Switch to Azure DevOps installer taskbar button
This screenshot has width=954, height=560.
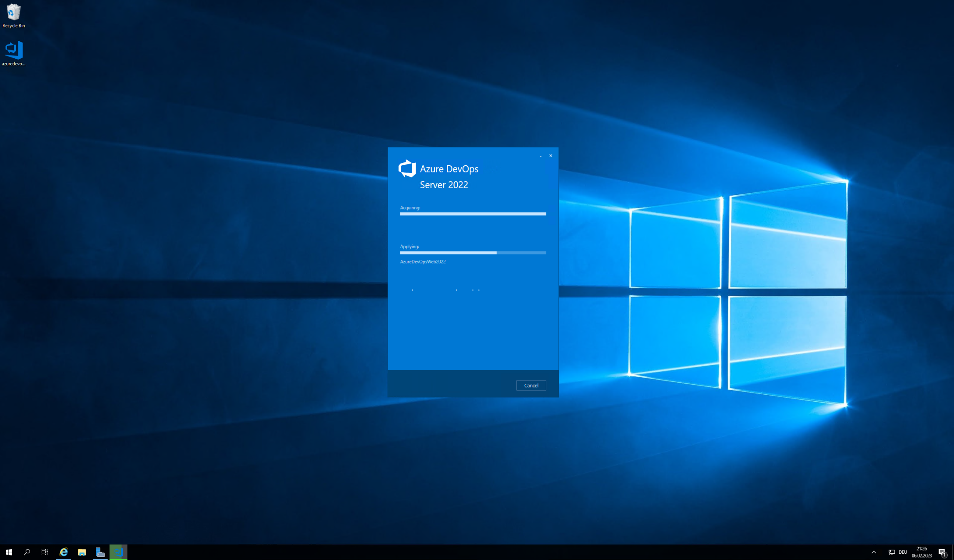(x=118, y=552)
